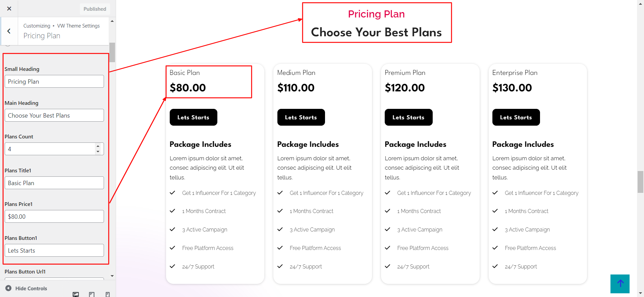This screenshot has width=644, height=297.
Task: Switch to desktop preview device icon
Action: click(x=76, y=294)
